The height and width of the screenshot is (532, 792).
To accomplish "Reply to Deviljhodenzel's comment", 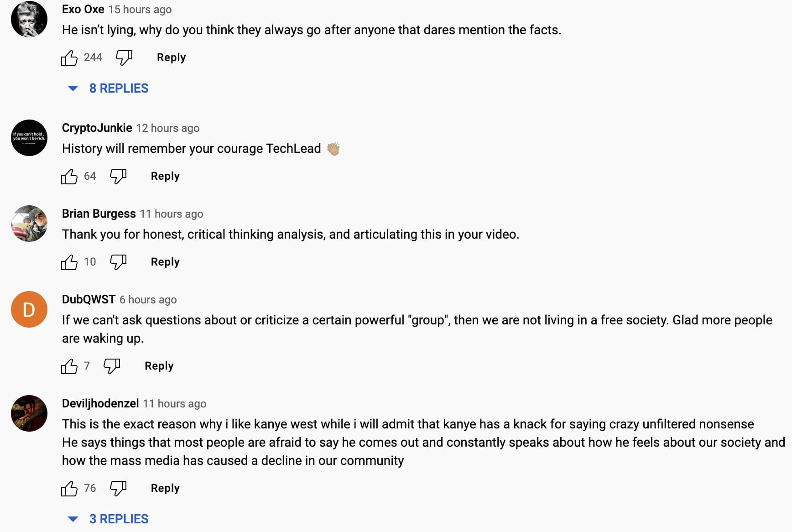I will click(x=165, y=488).
